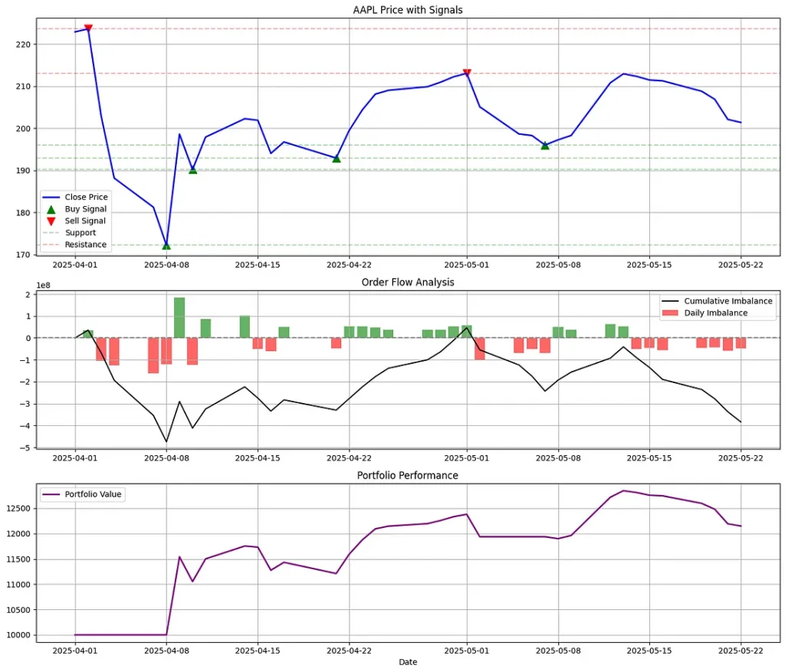
Task: Click the 'Portfolio Performance' chart title
Action: [x=408, y=475]
